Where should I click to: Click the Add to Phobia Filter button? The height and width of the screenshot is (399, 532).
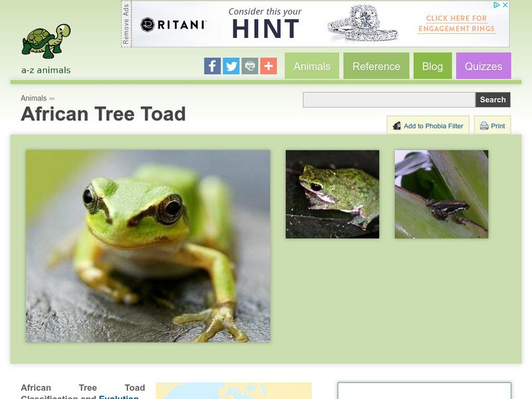(428, 126)
